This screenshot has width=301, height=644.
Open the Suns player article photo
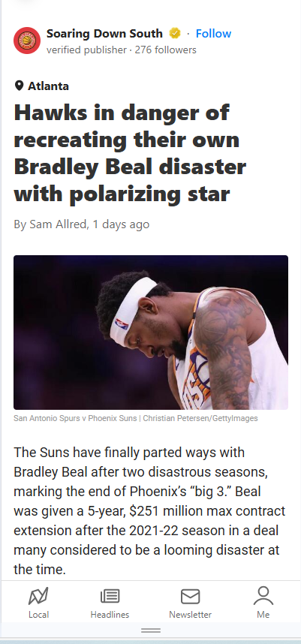tap(151, 333)
